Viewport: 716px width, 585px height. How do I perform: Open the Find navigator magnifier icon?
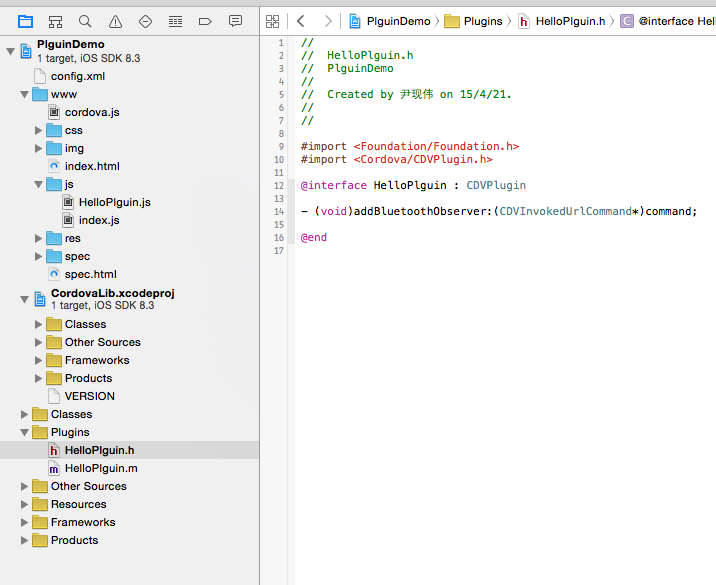85,21
